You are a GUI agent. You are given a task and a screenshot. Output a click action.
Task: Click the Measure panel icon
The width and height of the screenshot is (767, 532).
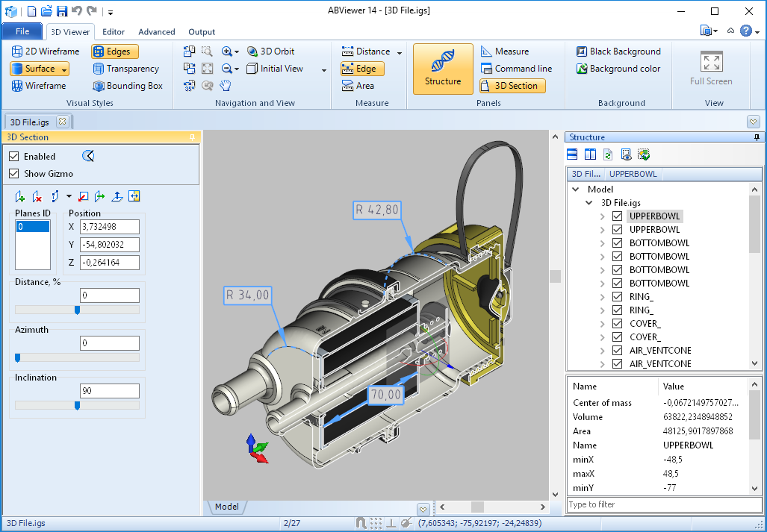coord(486,51)
